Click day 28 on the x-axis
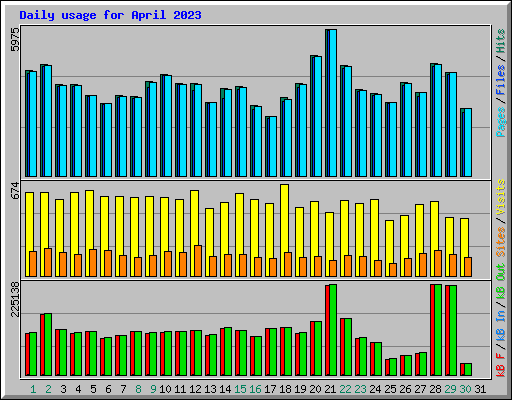The width and height of the screenshot is (512, 400). [x=435, y=389]
